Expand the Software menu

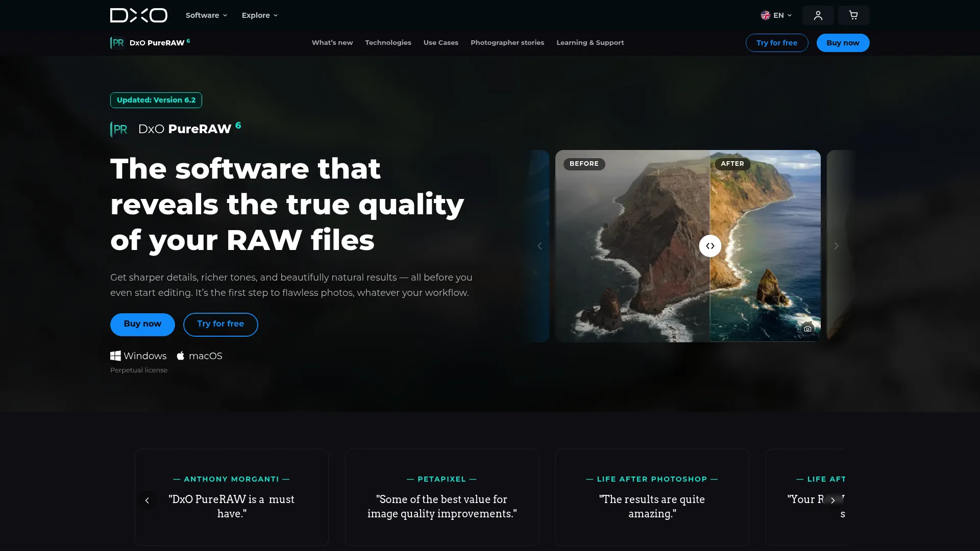206,15
